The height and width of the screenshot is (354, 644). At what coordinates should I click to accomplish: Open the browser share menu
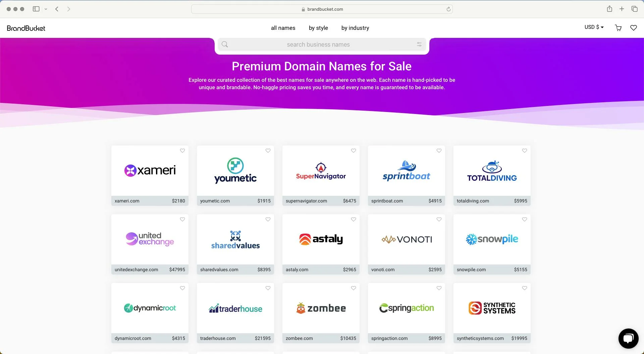pyautogui.click(x=609, y=9)
